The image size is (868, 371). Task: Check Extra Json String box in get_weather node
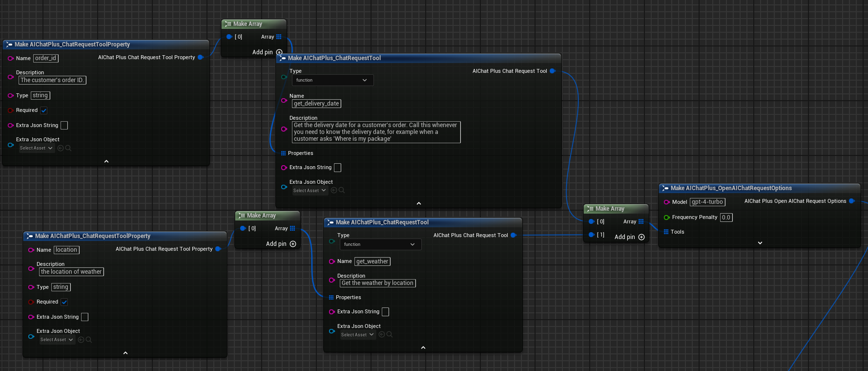[x=385, y=312]
